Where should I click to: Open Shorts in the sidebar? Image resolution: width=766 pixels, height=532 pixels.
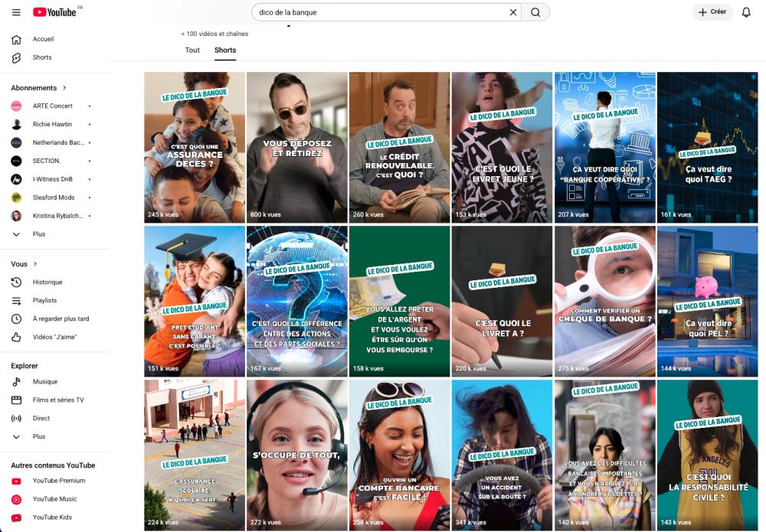point(42,57)
